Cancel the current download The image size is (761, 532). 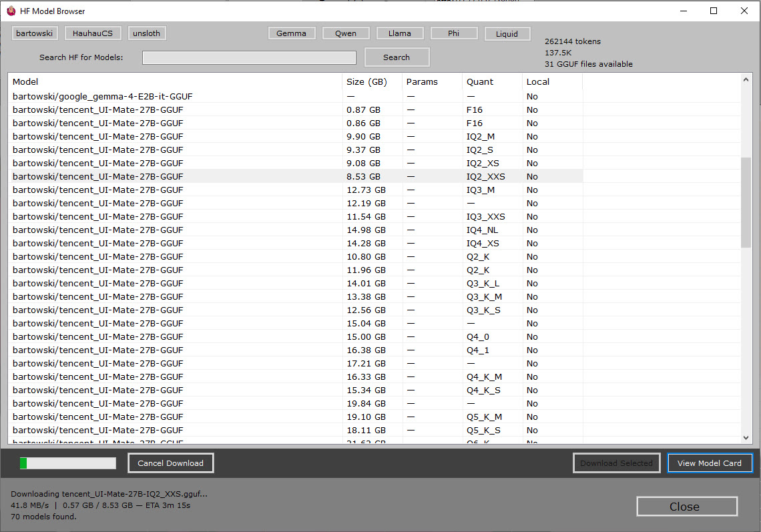click(171, 463)
